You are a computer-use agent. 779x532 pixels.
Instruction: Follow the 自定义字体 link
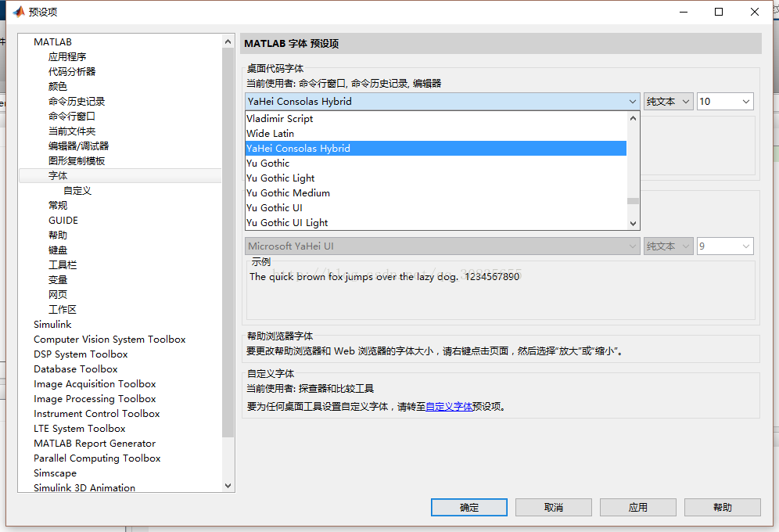pos(449,406)
